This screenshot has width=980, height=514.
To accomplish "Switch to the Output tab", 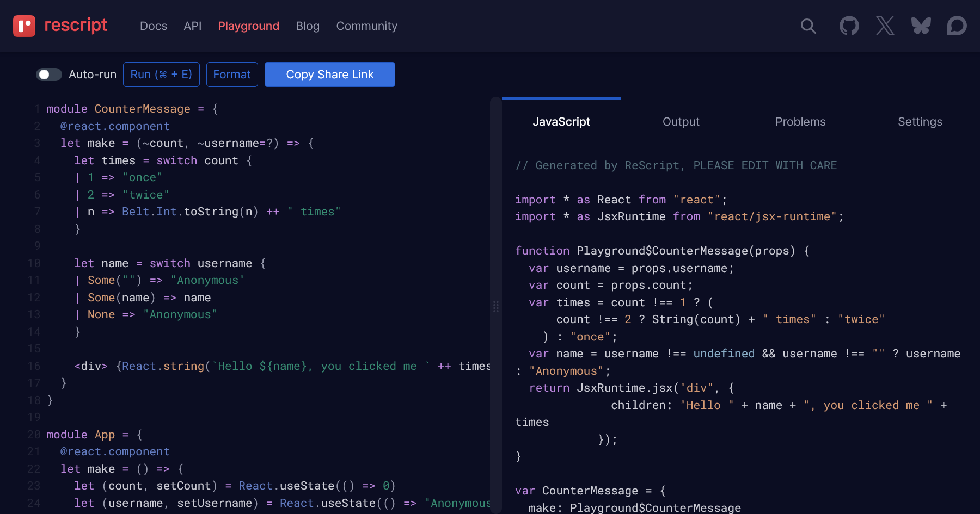I will (x=681, y=121).
